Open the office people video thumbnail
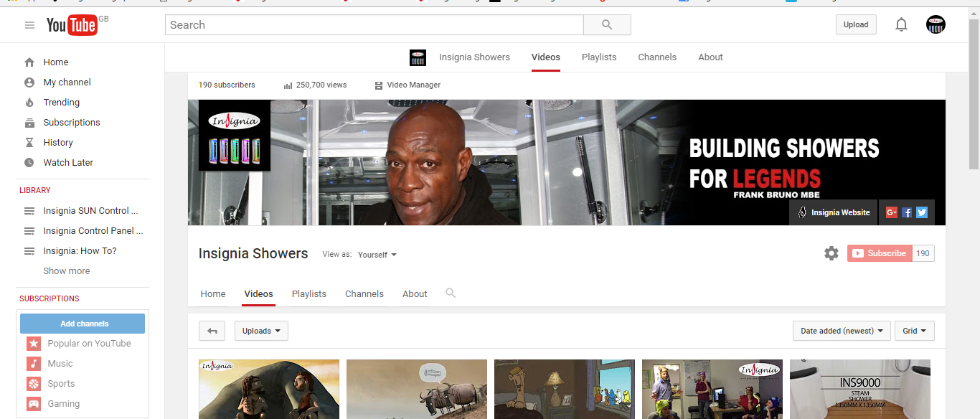Image resolution: width=980 pixels, height=419 pixels. click(712, 389)
